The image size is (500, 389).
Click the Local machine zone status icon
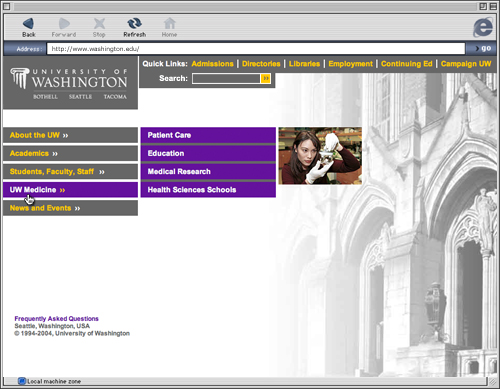(22, 381)
